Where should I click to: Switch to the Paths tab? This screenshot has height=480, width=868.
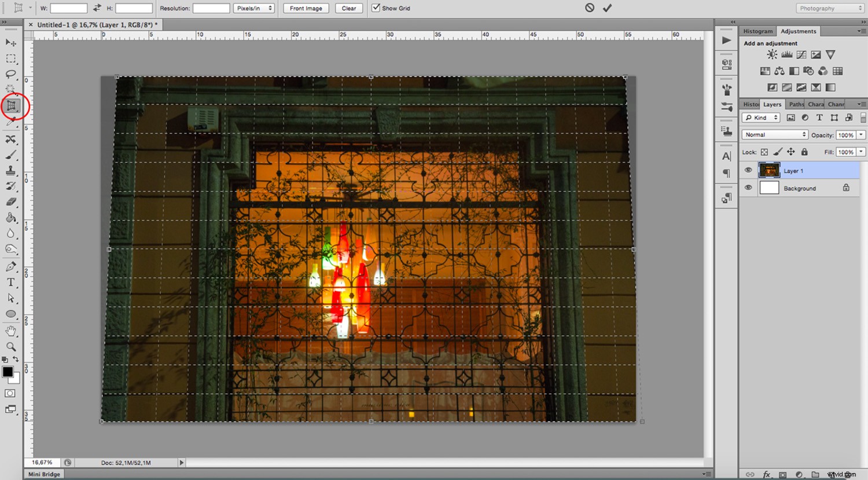click(796, 104)
